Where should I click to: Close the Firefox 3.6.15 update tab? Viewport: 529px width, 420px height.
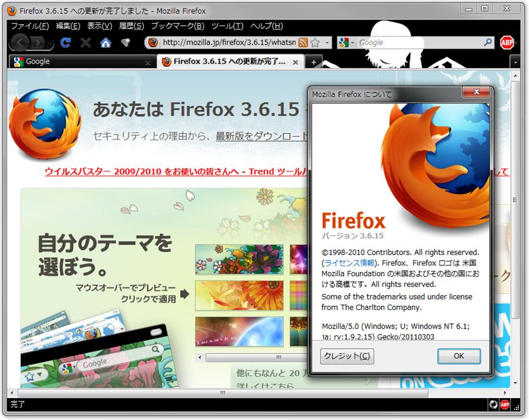point(296,62)
